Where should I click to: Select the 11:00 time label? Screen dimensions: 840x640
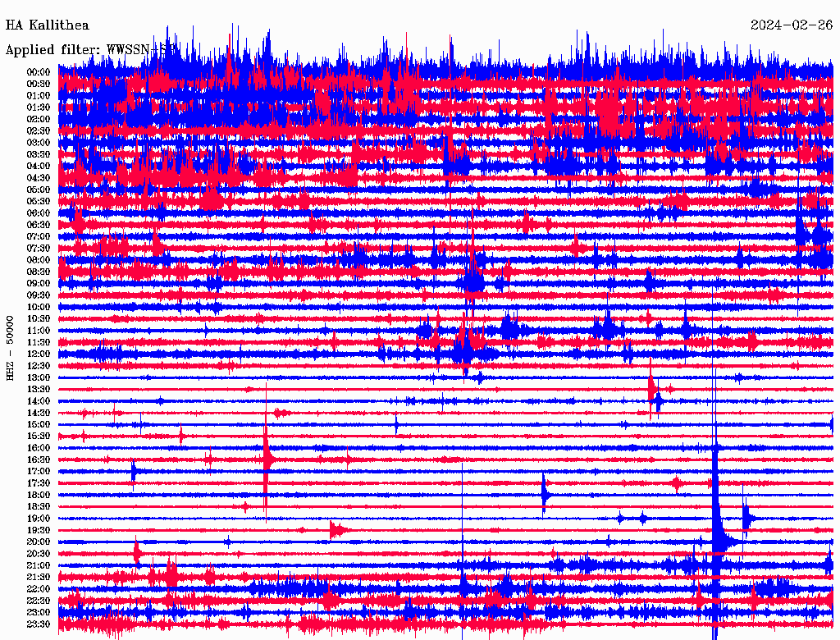(x=39, y=330)
